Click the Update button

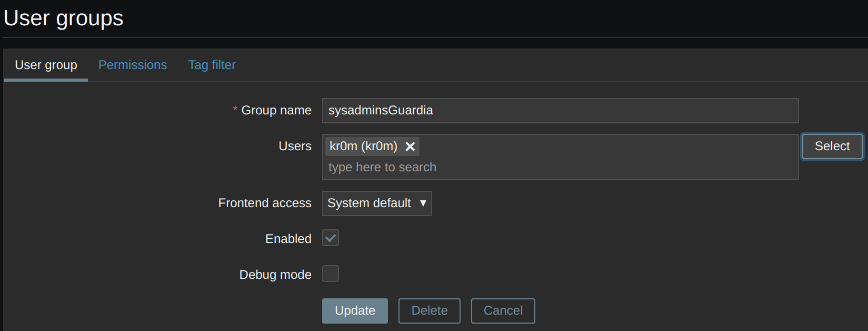coord(355,311)
